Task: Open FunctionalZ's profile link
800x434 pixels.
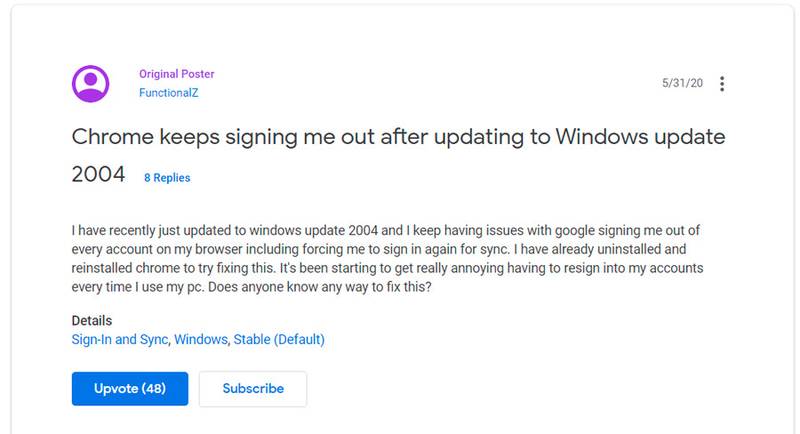Action: tap(168, 93)
